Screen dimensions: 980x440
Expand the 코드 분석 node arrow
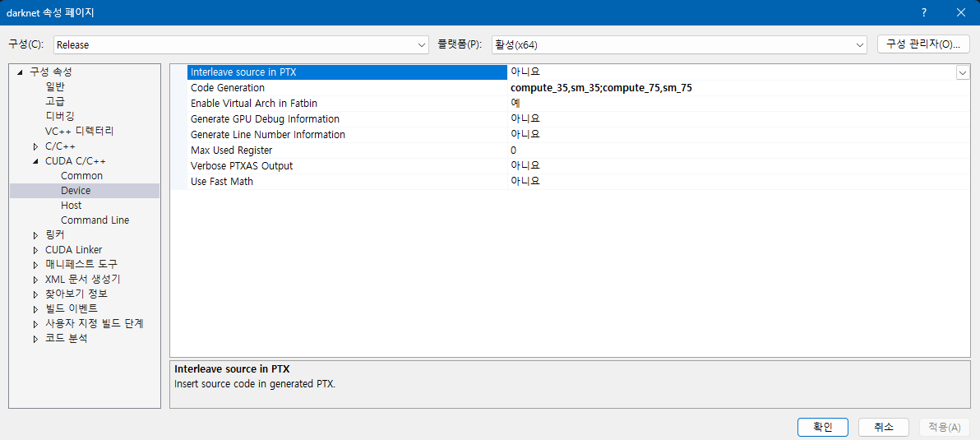coord(35,339)
